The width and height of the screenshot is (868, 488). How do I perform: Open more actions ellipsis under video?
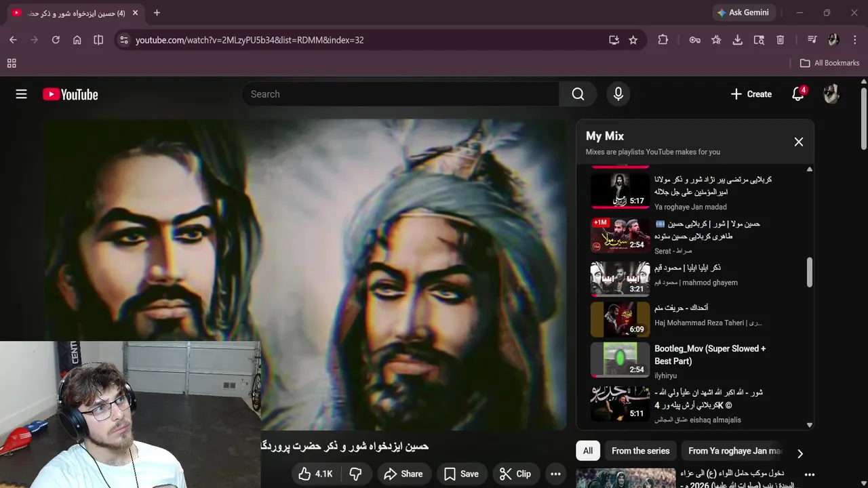[555, 474]
